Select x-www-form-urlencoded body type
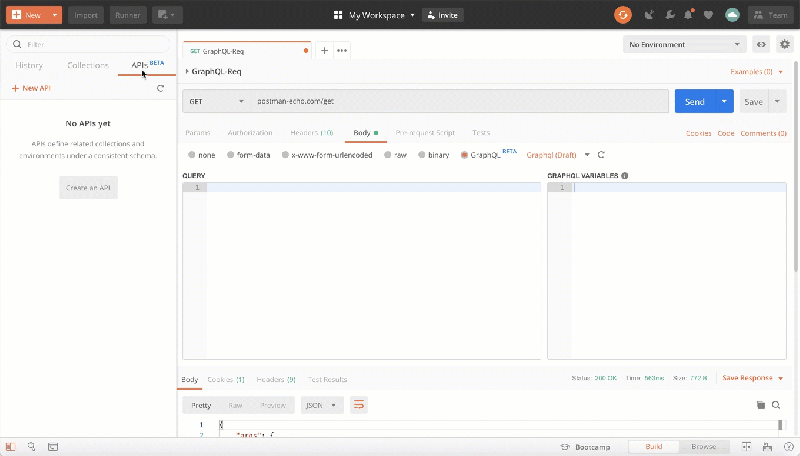This screenshot has width=800, height=456. pyautogui.click(x=285, y=155)
